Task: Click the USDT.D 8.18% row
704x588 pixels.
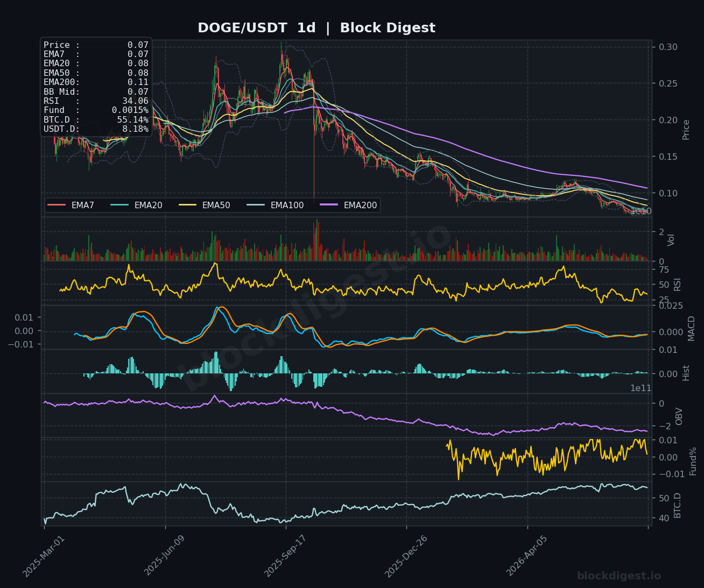Action: (96, 129)
